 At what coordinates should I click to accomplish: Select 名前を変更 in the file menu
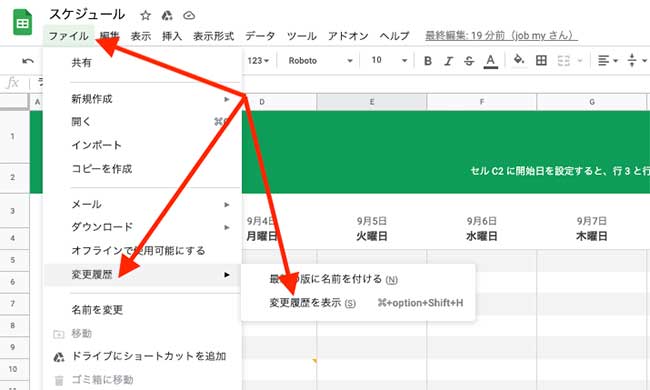click(x=142, y=310)
